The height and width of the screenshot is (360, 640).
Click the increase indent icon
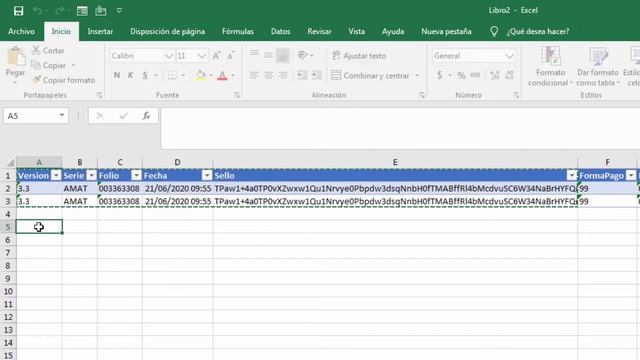[316, 75]
